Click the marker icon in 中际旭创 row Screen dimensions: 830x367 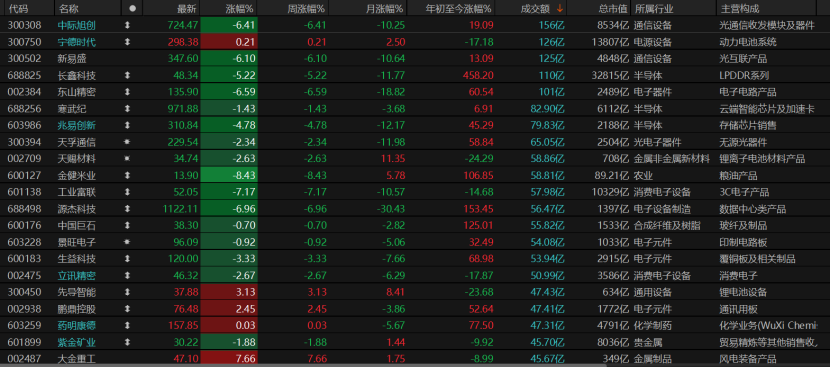(127, 25)
